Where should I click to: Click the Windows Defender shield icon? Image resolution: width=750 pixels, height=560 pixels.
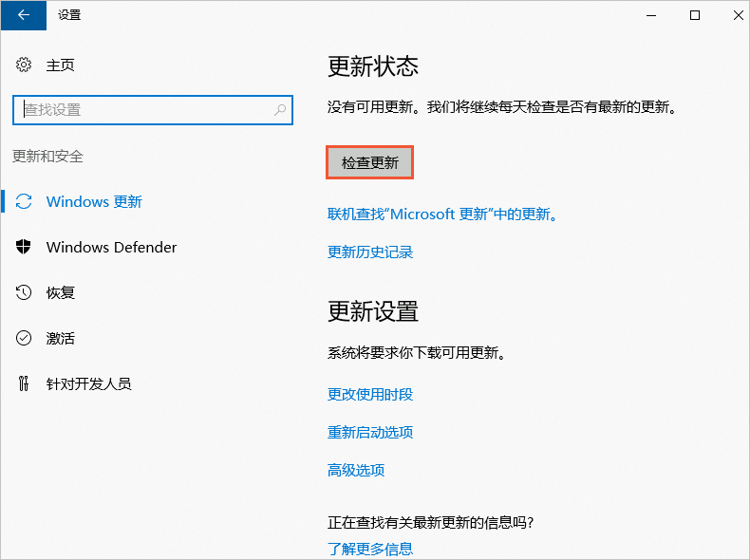pos(24,247)
